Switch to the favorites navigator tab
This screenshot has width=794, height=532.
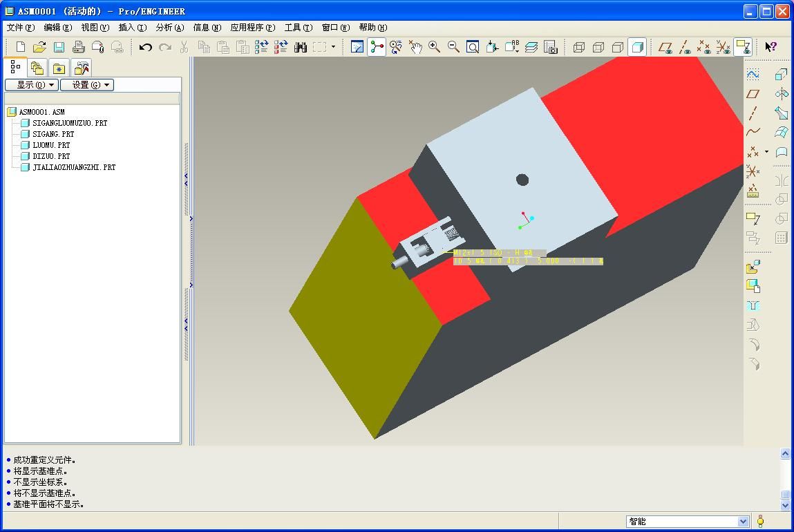click(59, 68)
